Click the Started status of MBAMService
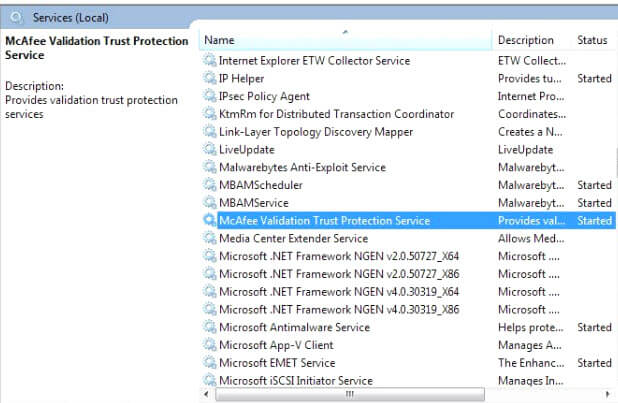 pos(594,203)
